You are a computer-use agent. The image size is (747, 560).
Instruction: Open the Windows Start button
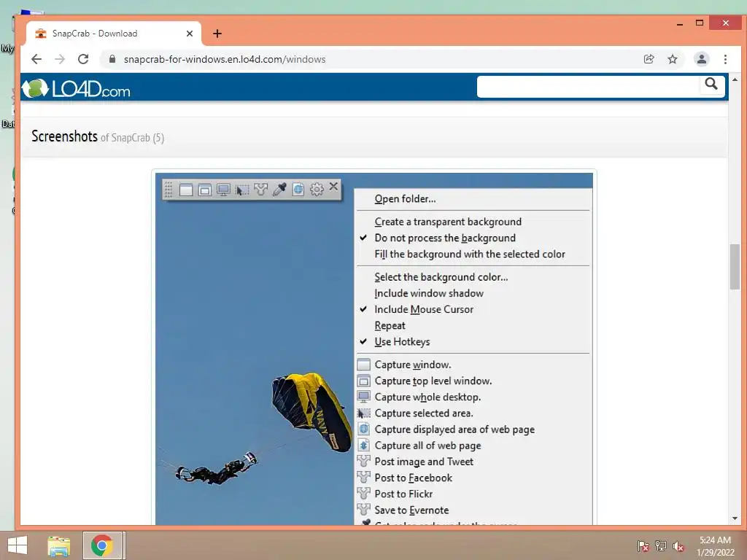click(x=18, y=545)
